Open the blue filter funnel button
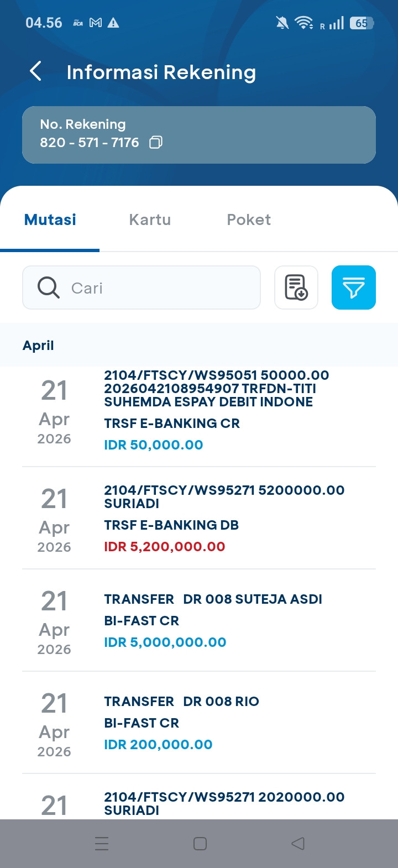The image size is (398, 868). point(353,287)
